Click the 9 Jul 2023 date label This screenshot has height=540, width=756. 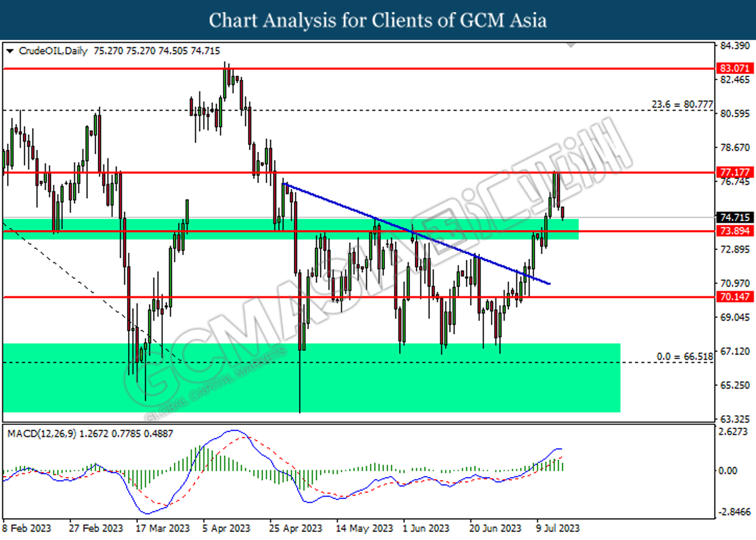(x=558, y=528)
